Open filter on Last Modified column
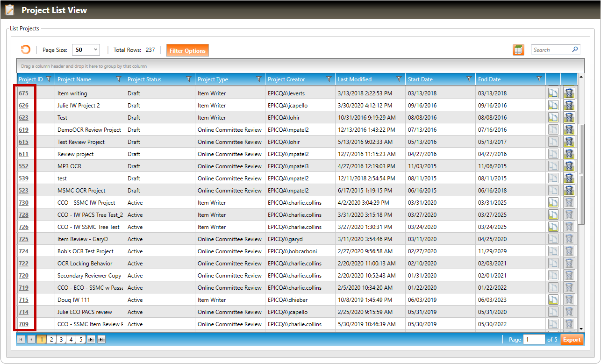Screen dimensions: 601x364 coord(399,79)
